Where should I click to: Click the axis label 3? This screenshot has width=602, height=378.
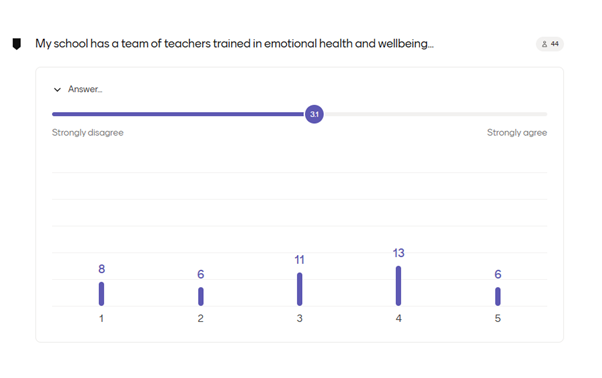[299, 318]
